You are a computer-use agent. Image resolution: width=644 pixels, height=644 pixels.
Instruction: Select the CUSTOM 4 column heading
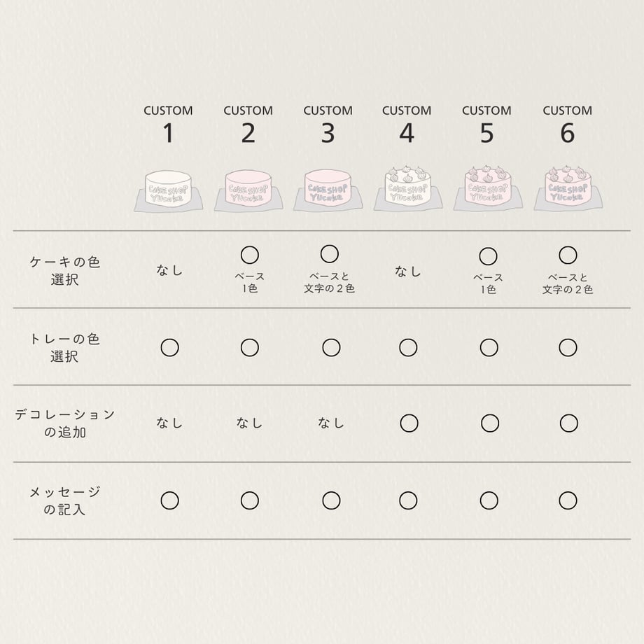tap(407, 125)
